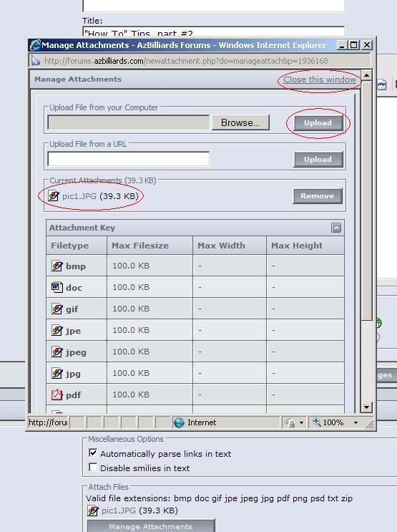Click the Upload File from a URL field
Screen dimensions: 397x532
pyautogui.click(x=129, y=159)
